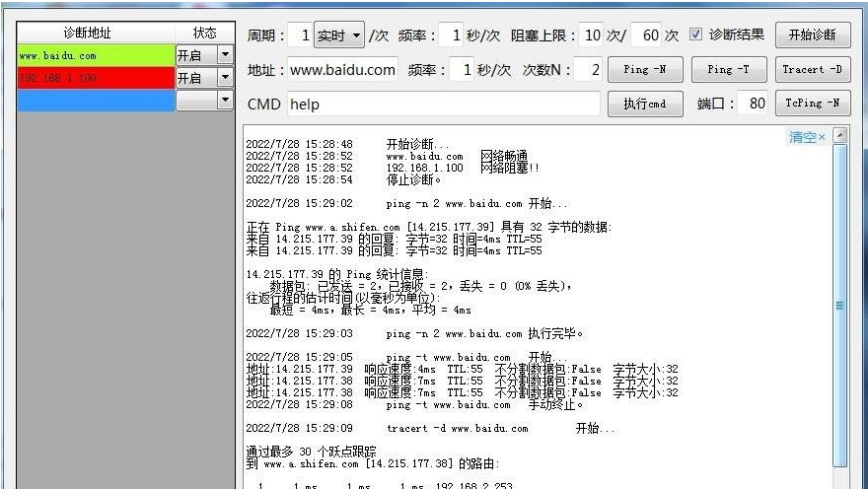This screenshot has height=489, width=868.
Task: Click the top-row 频率 seconds field
Action: pos(450,35)
